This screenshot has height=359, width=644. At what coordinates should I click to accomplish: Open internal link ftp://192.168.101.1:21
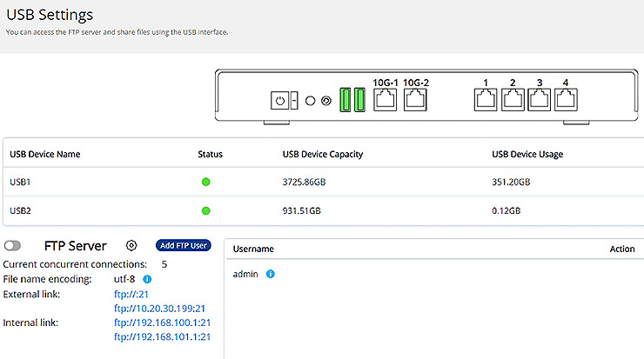(x=162, y=336)
